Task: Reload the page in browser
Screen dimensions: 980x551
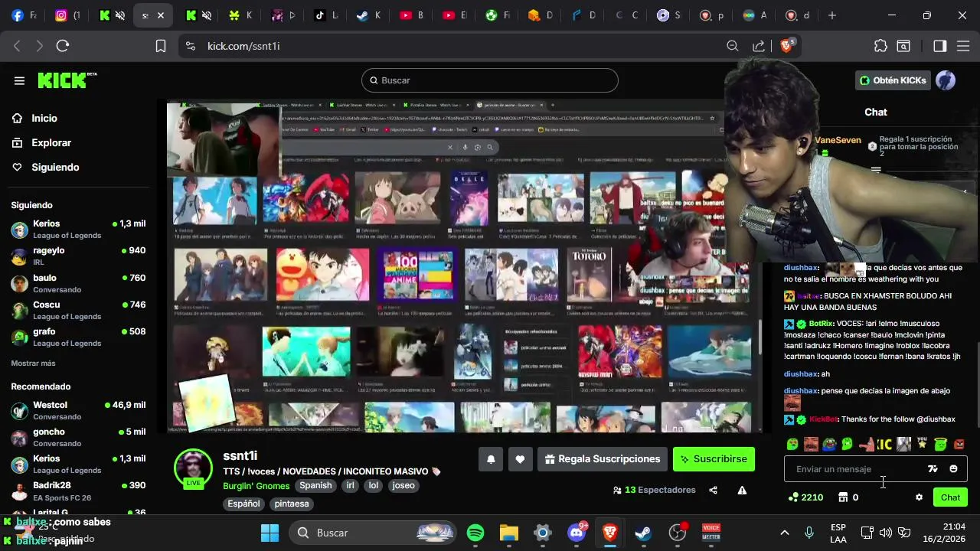Action: click(x=63, y=46)
